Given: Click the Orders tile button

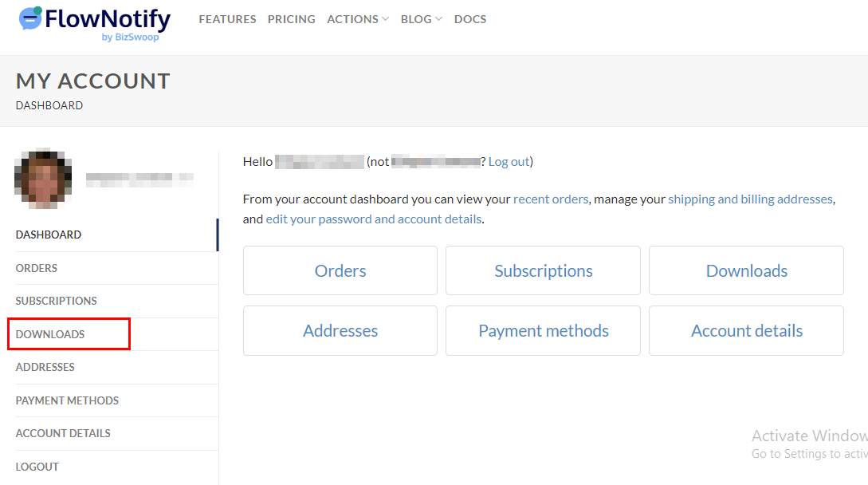Looking at the screenshot, I should click(x=340, y=270).
